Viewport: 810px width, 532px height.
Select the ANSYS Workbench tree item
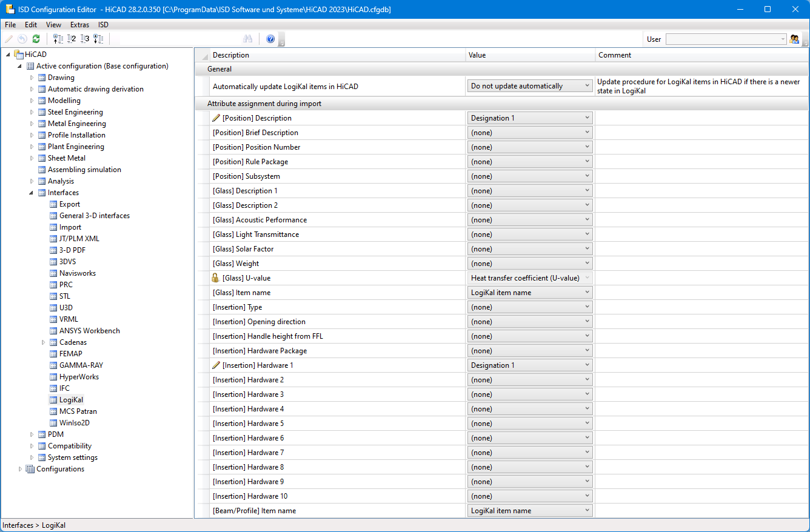90,331
